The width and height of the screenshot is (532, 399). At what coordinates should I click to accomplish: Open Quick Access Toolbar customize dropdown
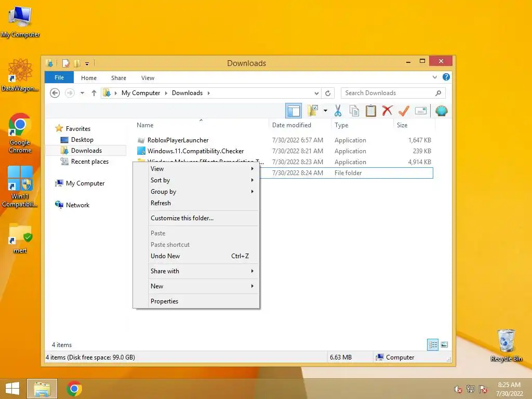pos(87,63)
